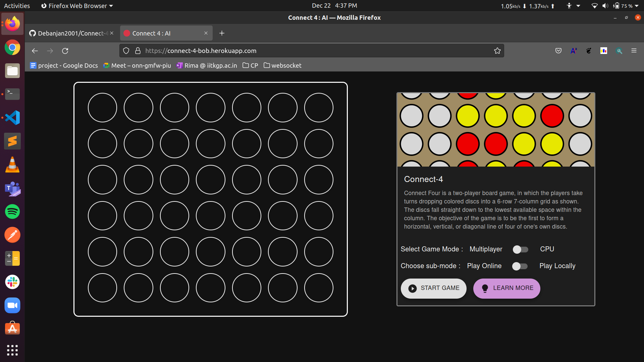
Task: Open Sublime Text from the dock
Action: pos(12,141)
